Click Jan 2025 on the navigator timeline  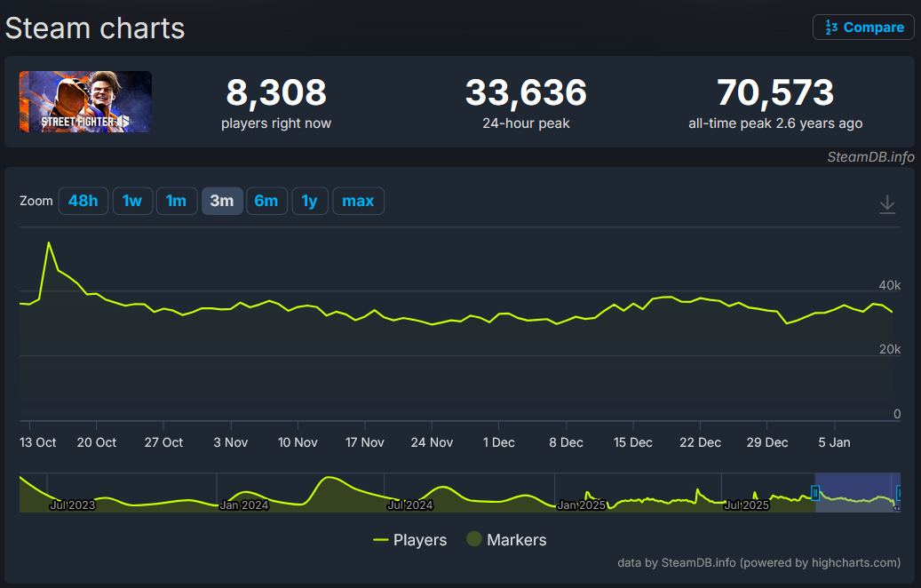tap(582, 505)
